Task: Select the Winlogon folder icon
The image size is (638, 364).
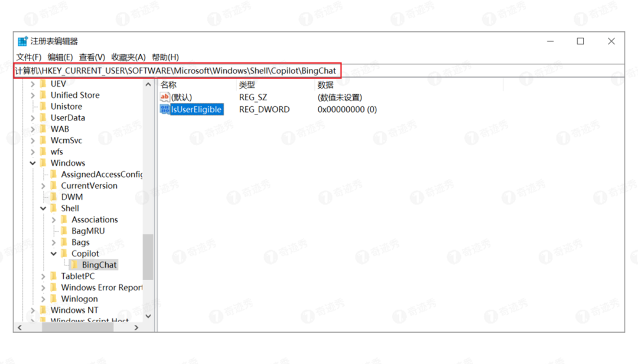Action: pos(54,299)
